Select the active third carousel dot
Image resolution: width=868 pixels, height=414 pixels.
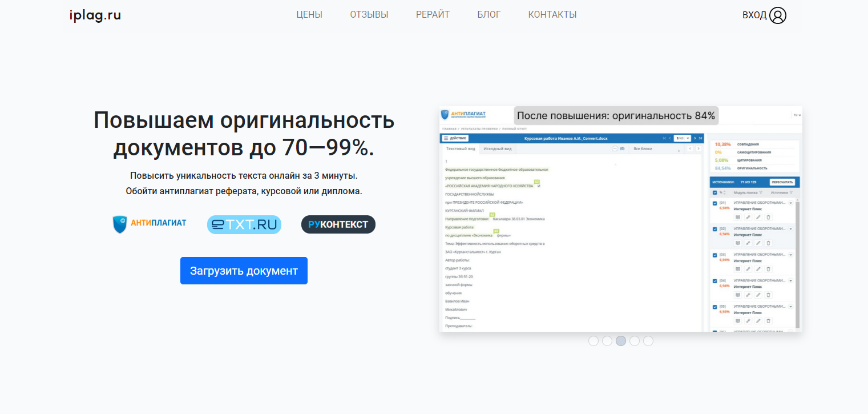pyautogui.click(x=621, y=341)
